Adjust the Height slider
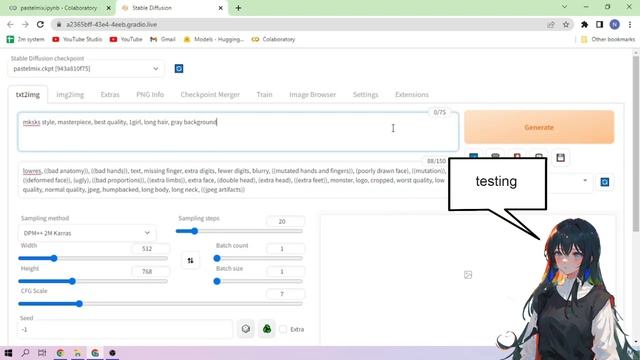The height and width of the screenshot is (360, 640). [93, 281]
